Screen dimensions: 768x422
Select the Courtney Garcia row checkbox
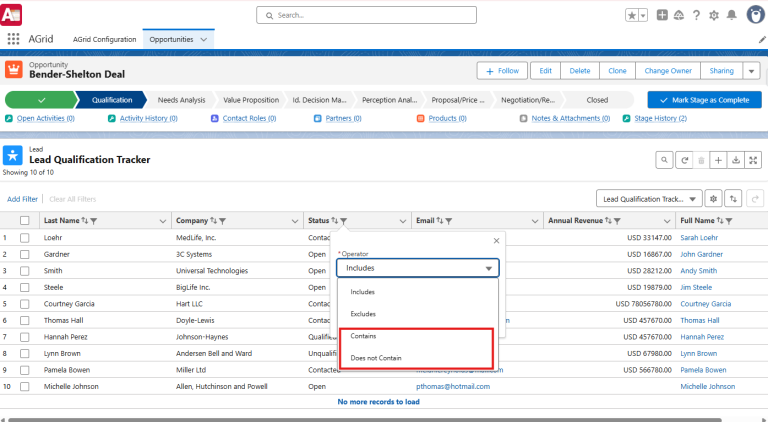coord(24,304)
